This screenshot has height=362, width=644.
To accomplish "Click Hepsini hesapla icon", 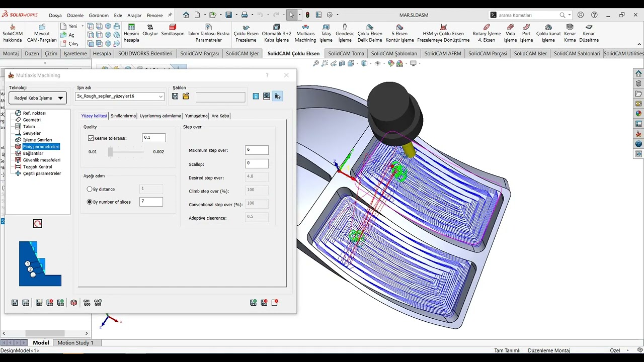I will (131, 33).
